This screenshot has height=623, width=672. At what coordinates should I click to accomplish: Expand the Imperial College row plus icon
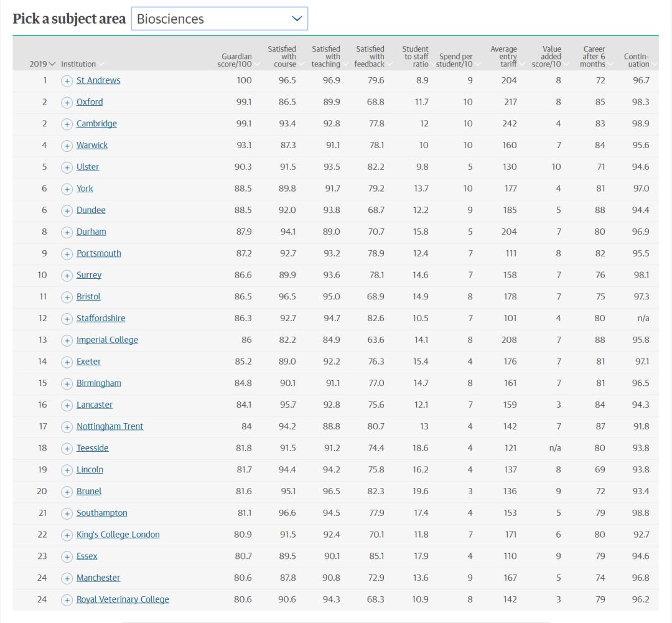[x=67, y=340]
